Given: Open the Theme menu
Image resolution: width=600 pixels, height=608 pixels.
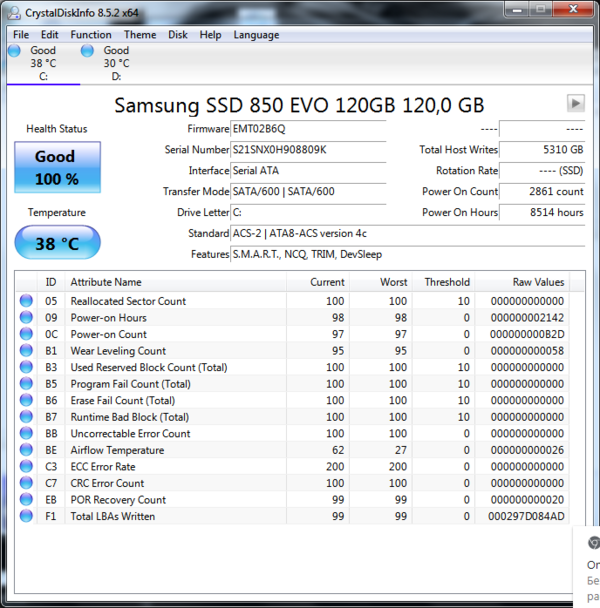Looking at the screenshot, I should (x=140, y=35).
